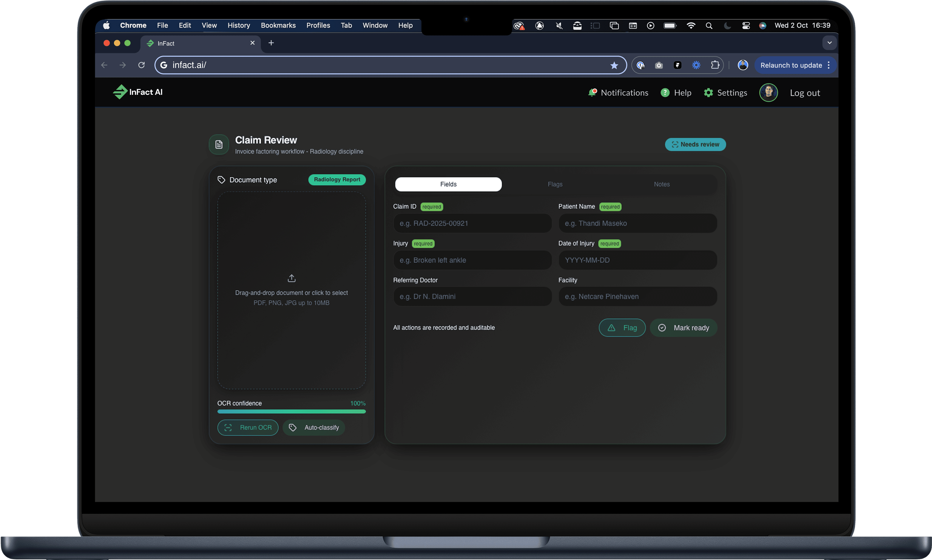Click the OCR confidence progress bar

(x=291, y=411)
